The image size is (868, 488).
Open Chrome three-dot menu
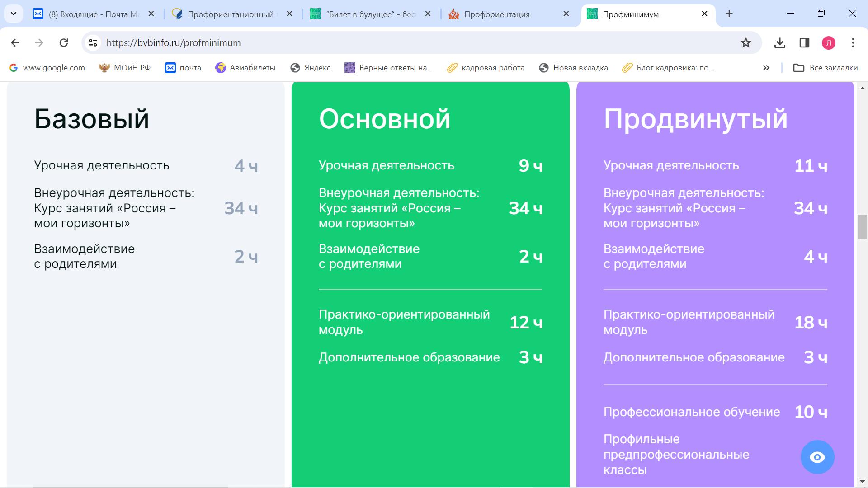tap(853, 43)
